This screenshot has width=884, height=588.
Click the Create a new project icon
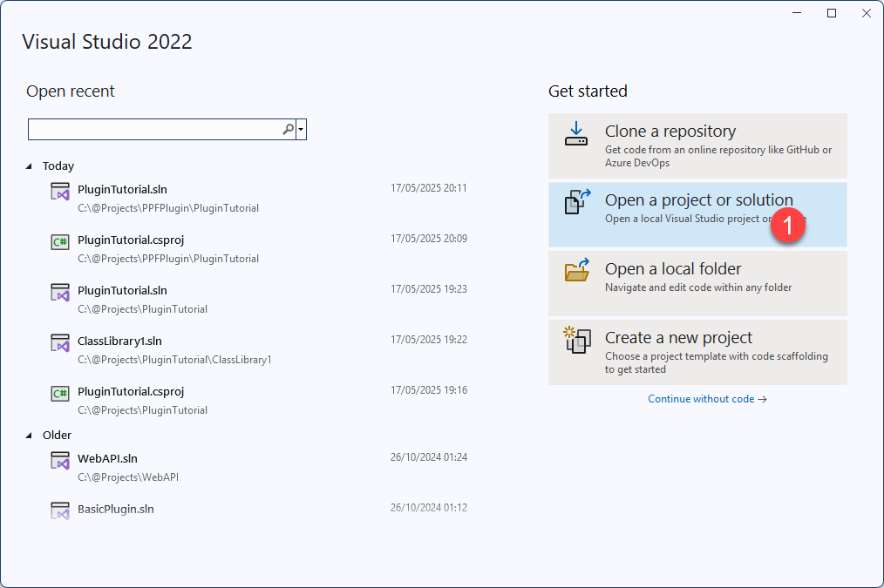click(576, 339)
